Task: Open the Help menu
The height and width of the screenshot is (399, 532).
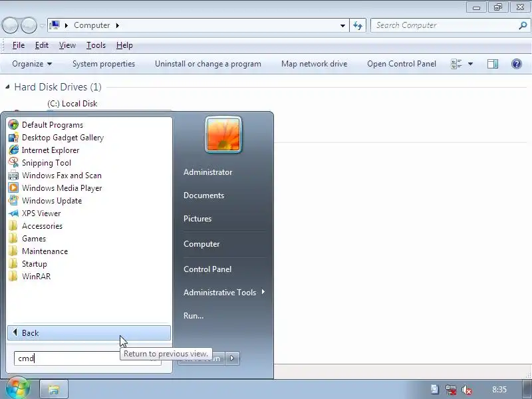Action: pos(124,45)
